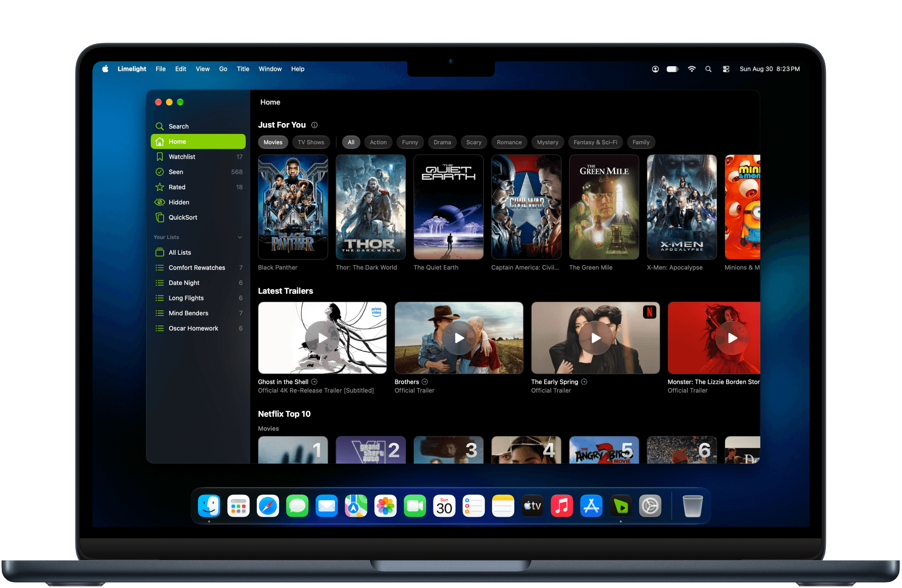Open Thor: The Dark World poster
Viewport: 902px width, 588px height.
pyautogui.click(x=371, y=207)
